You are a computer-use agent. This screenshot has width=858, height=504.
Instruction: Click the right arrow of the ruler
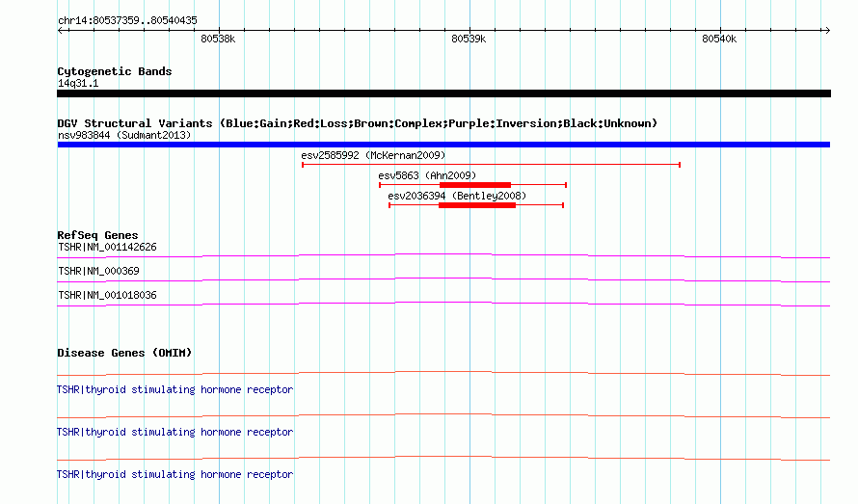[827, 30]
